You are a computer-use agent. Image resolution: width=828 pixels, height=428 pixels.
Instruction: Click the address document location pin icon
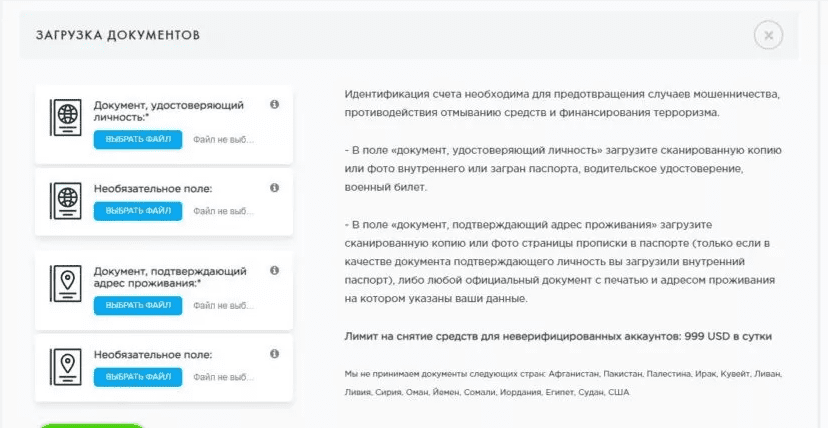[x=65, y=283]
